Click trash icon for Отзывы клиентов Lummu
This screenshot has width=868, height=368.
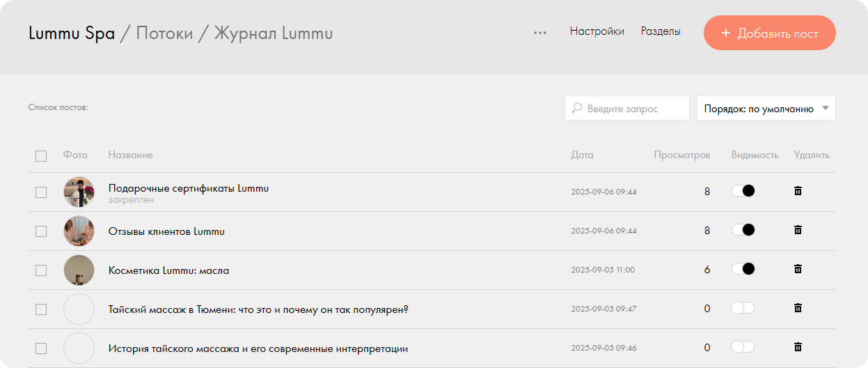point(798,230)
